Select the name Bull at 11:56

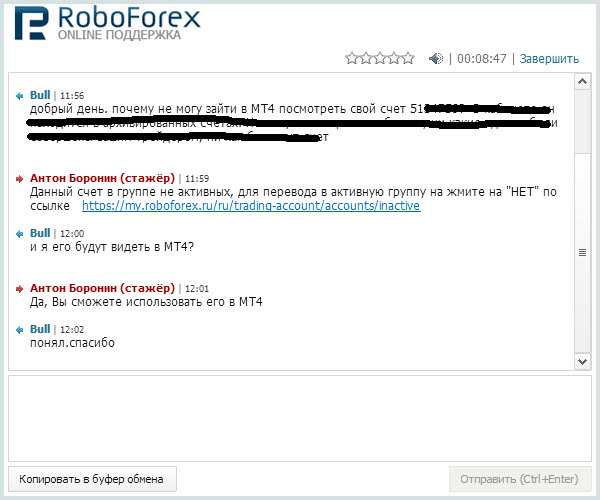(x=40, y=95)
